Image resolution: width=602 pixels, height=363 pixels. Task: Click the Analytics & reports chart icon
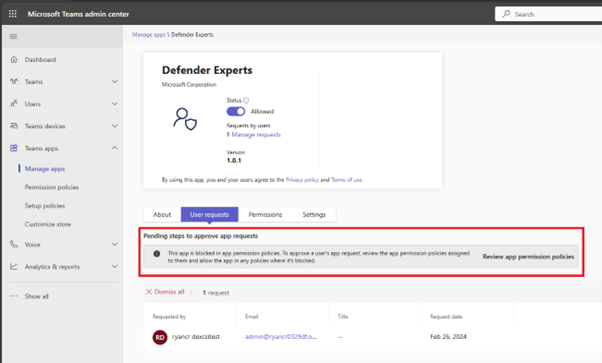(14, 267)
